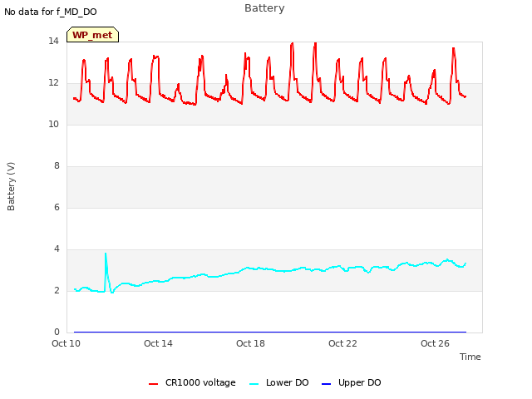
Task: Click the 4 y-axis tick label
Action: tap(57, 249)
